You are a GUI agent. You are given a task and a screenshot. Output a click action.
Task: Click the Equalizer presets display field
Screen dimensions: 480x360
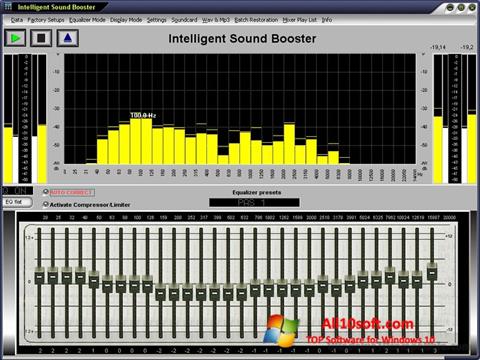tap(254, 202)
